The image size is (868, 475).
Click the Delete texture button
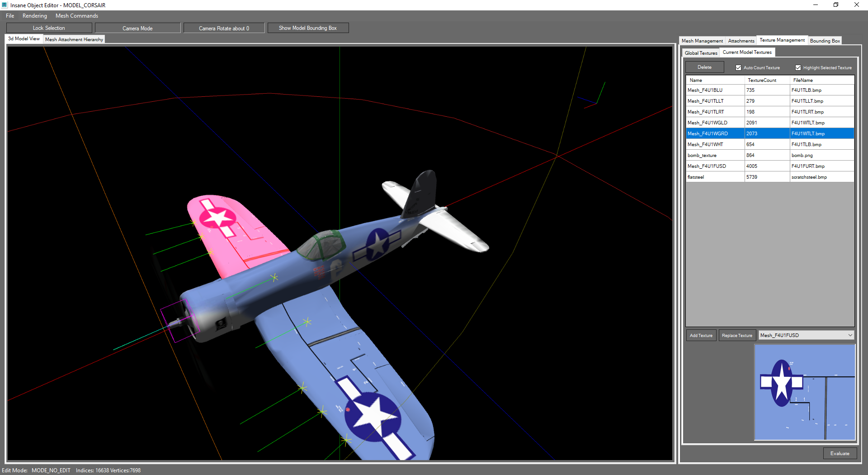(x=704, y=67)
